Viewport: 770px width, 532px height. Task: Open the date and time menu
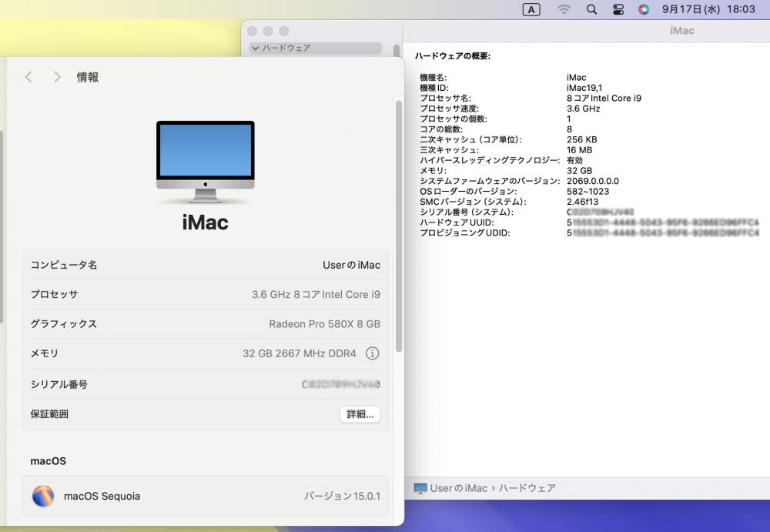point(708,9)
